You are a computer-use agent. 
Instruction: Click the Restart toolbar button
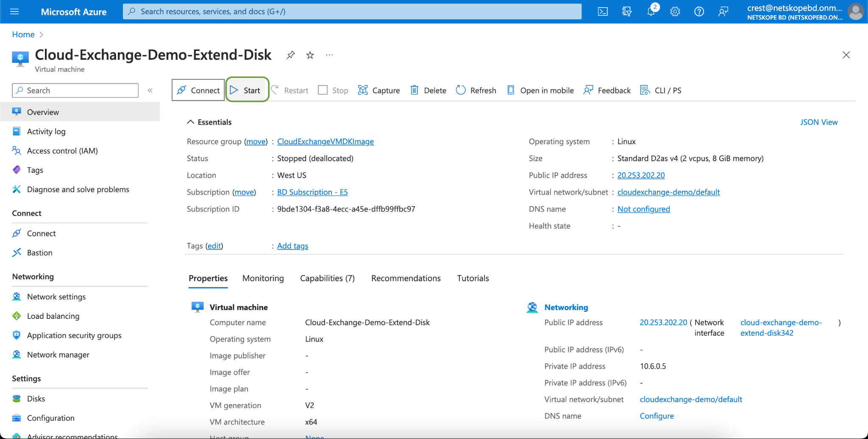pos(290,90)
